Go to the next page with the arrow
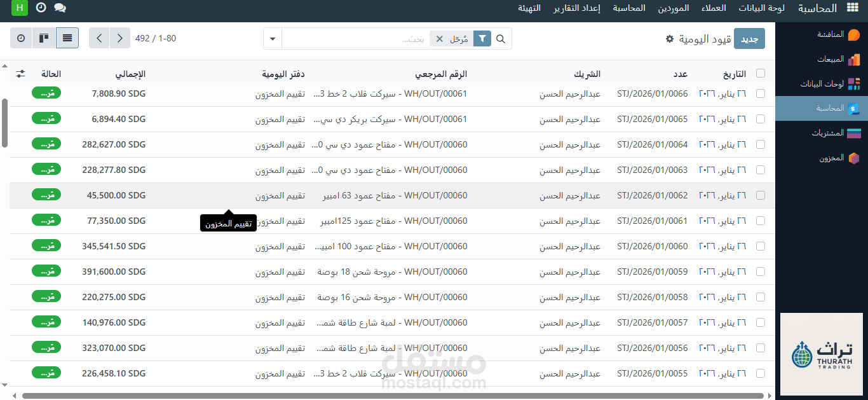Viewport: 868px width, 400px height. point(99,38)
